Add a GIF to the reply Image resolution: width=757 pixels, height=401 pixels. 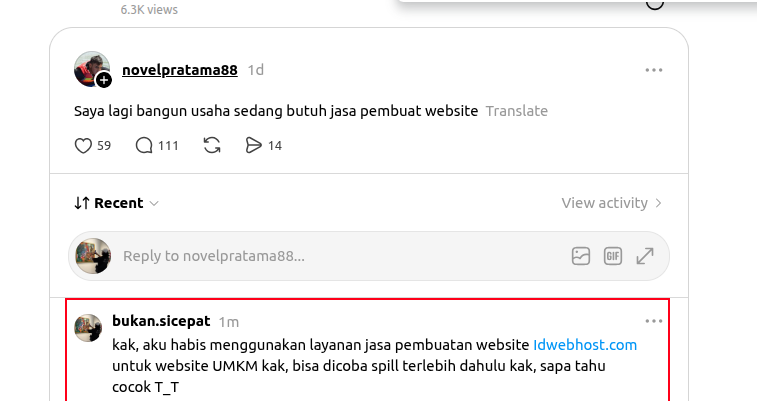pyautogui.click(x=613, y=256)
